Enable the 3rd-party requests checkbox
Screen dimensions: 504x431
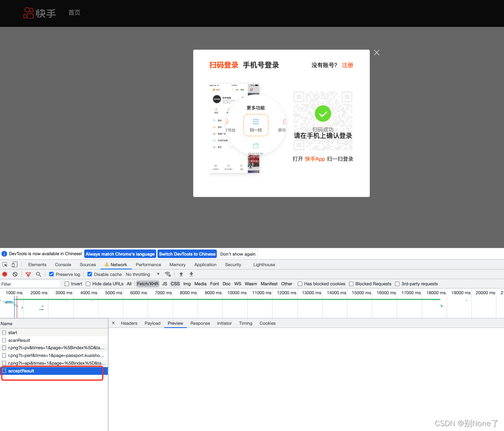[x=397, y=284]
